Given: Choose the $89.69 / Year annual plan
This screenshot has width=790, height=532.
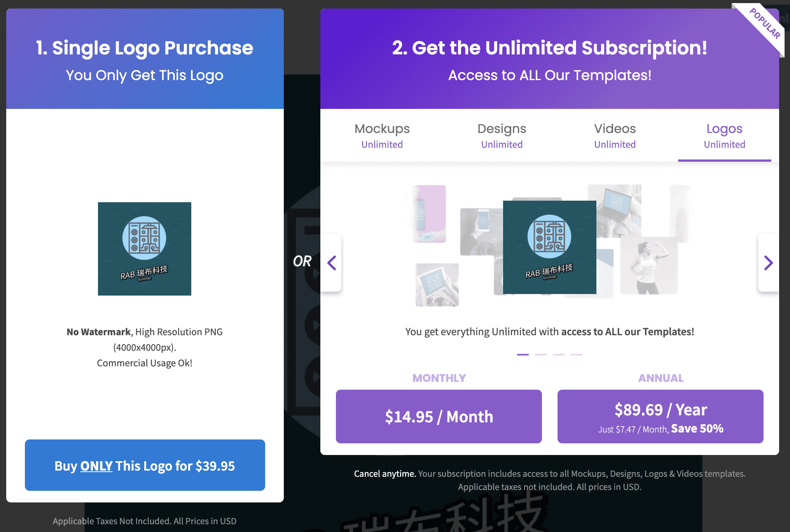Looking at the screenshot, I should click(660, 416).
